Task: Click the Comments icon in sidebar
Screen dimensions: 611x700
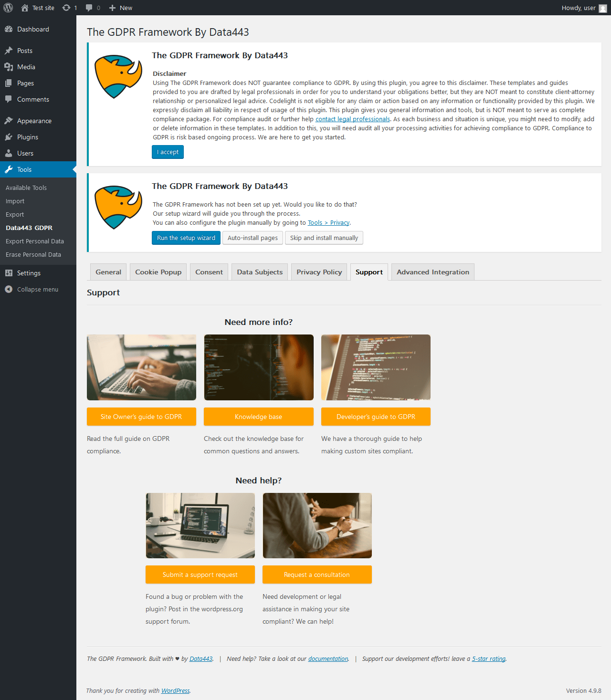Action: (9, 99)
